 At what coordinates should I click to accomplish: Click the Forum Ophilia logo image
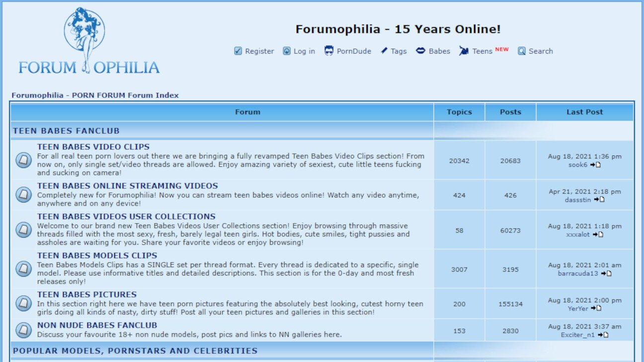coord(86,39)
